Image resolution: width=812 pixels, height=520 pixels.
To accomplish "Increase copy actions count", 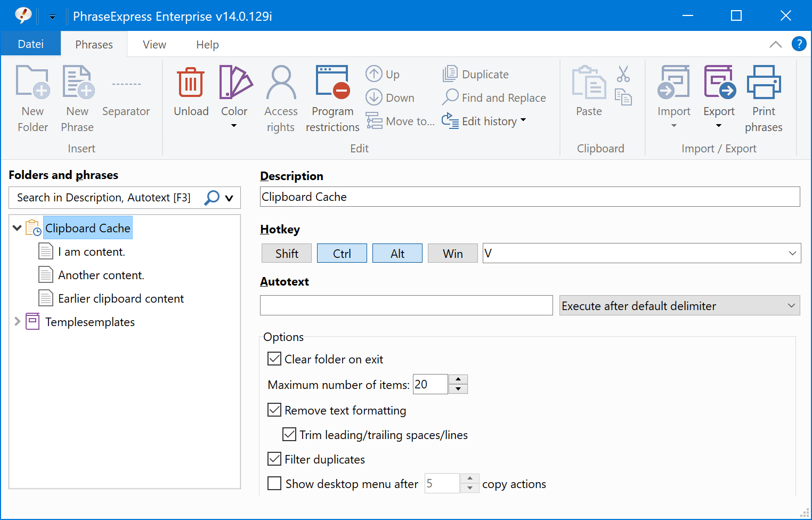I will 470,478.
